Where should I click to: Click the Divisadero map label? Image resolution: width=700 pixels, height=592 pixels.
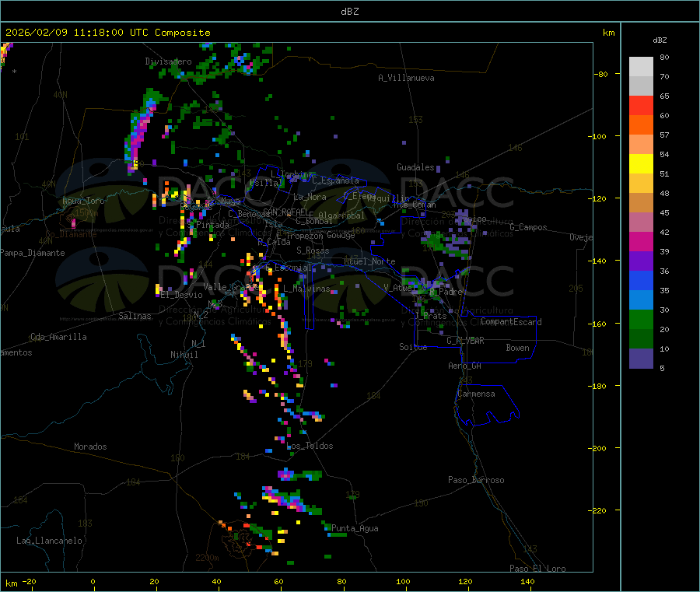tap(168, 61)
